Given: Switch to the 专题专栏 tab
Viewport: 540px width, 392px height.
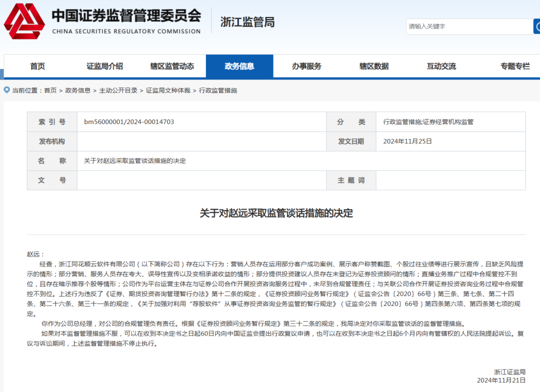Looking at the screenshot, I should coord(514,66).
